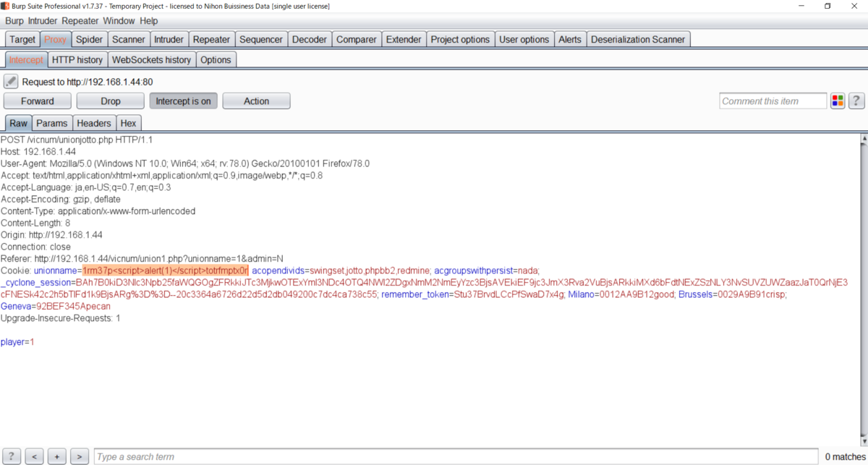Click the Host: 192.168.1.44 header line
Image resolution: width=868 pixels, height=465 pixels.
(38, 151)
